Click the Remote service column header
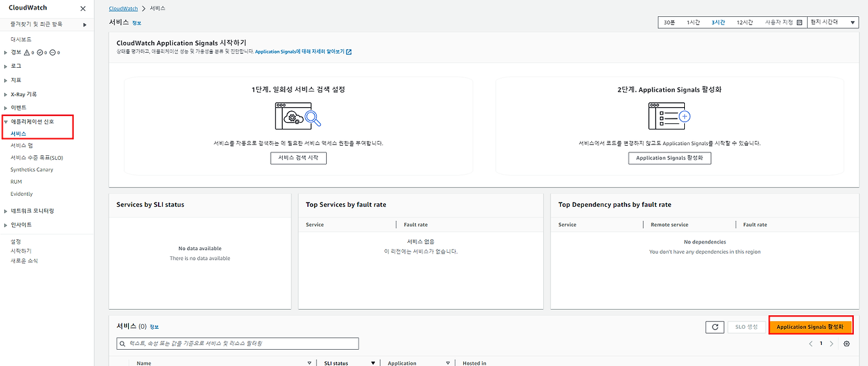The image size is (868, 366). (x=669, y=224)
